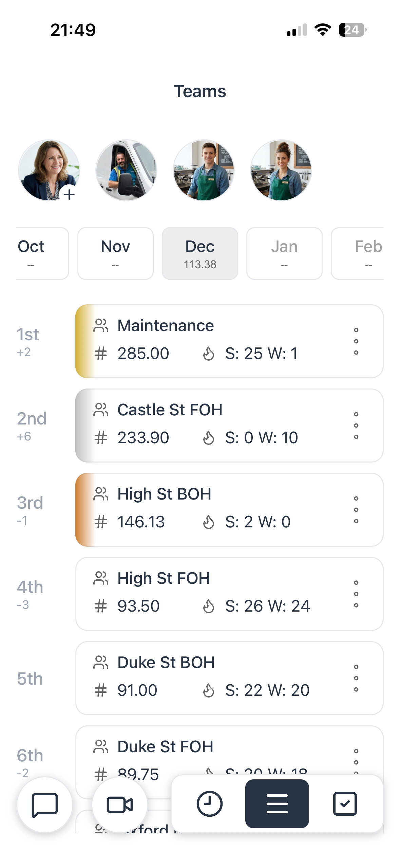Open more options for Maintenance team
The width and height of the screenshot is (400, 868).
click(356, 341)
